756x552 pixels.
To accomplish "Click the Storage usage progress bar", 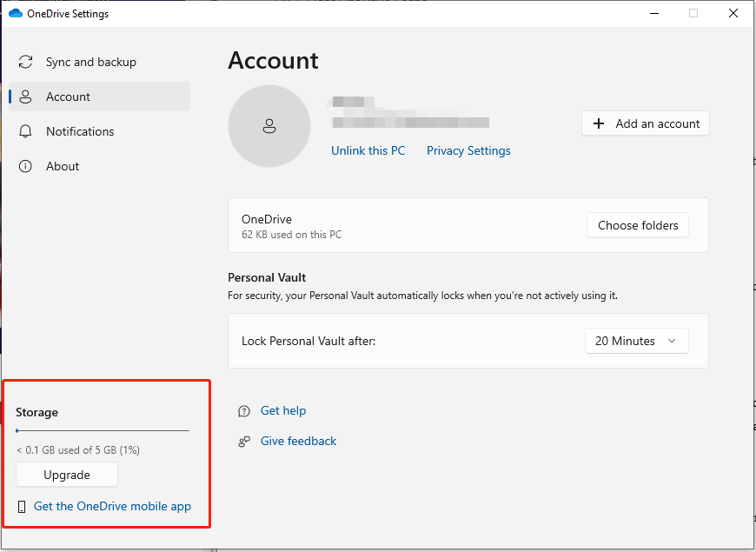I will pos(103,430).
